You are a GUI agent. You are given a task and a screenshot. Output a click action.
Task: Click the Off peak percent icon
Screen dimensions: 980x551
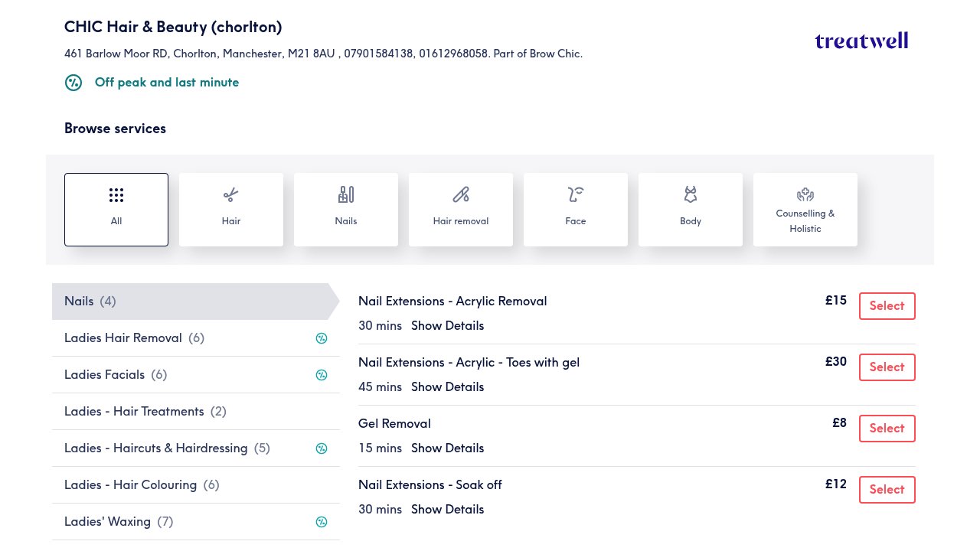pyautogui.click(x=73, y=83)
